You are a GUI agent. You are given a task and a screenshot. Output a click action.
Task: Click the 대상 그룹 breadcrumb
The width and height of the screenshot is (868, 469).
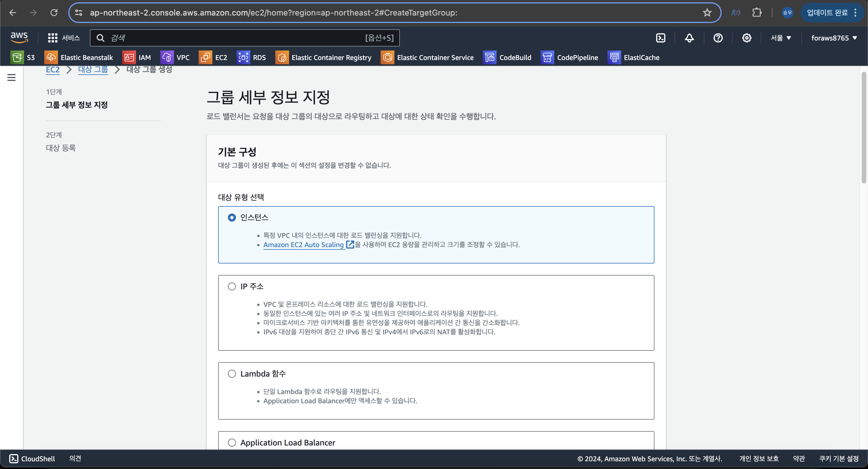click(x=93, y=70)
